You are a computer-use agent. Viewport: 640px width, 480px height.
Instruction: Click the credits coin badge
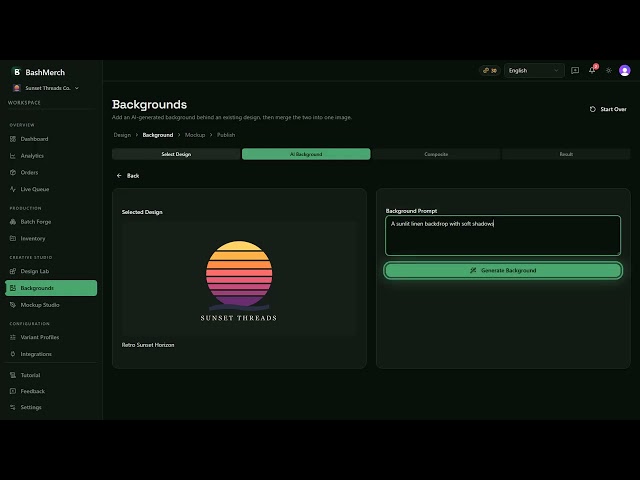pos(489,71)
